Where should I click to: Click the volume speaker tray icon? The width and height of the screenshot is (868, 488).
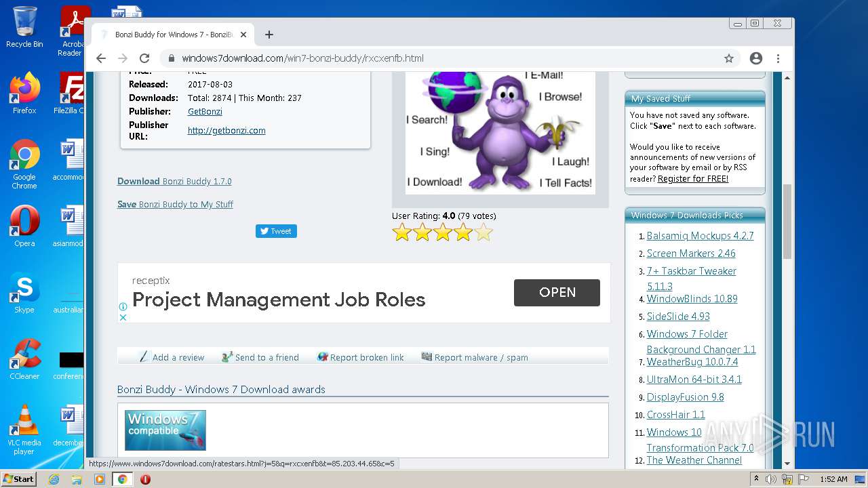pyautogui.click(x=771, y=479)
